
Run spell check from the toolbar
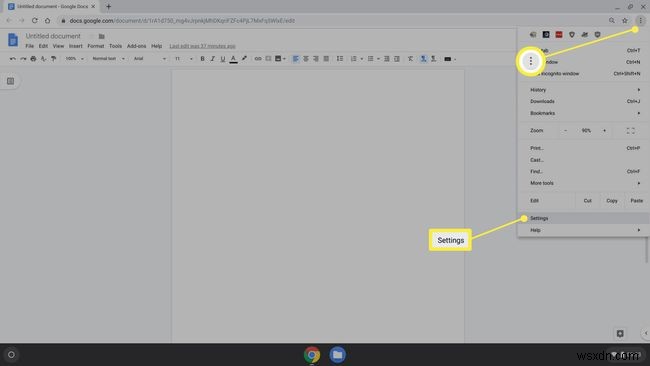43,59
